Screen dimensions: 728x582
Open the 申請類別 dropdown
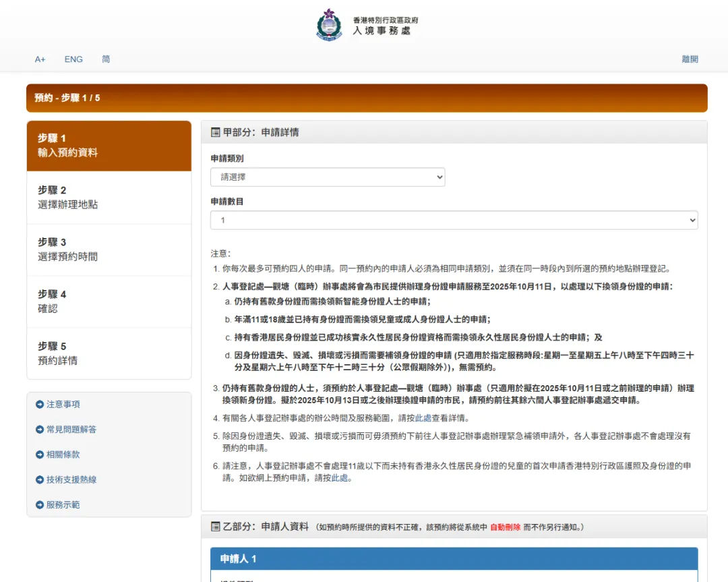tap(328, 177)
